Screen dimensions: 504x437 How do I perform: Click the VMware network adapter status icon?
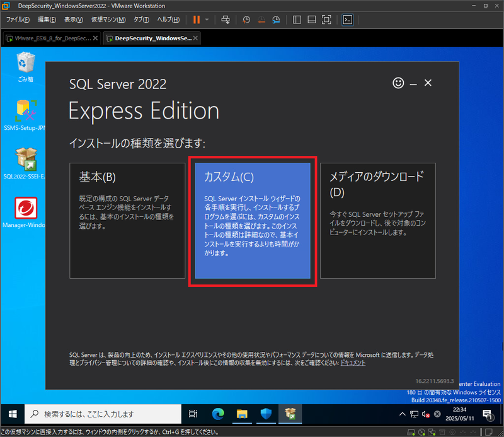click(432, 432)
